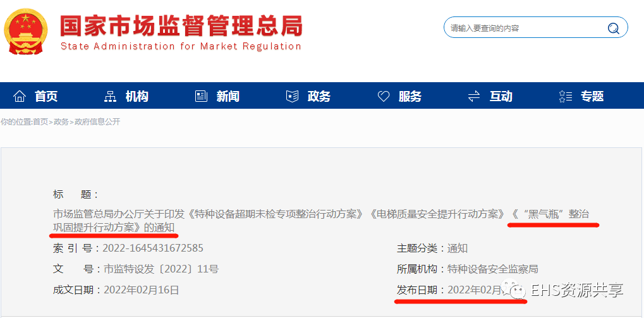Click the star book icon beside 政务
Viewport: 644px width, 318px height.
click(291, 97)
